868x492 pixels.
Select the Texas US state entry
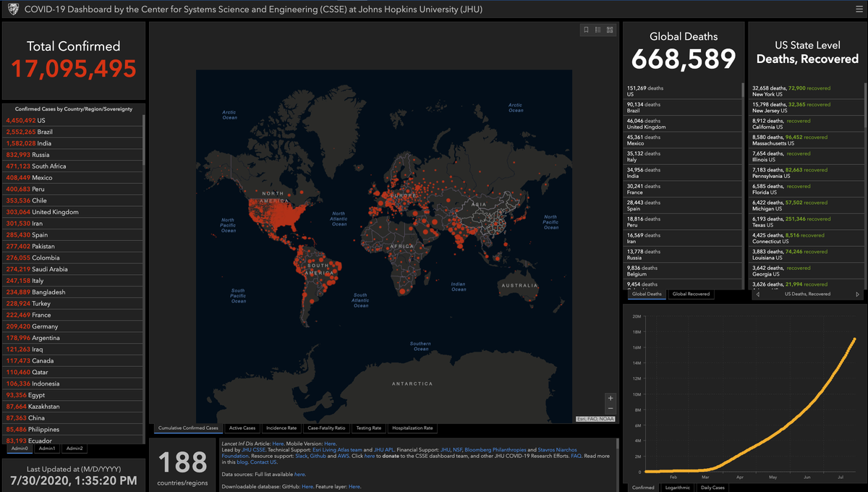point(804,222)
